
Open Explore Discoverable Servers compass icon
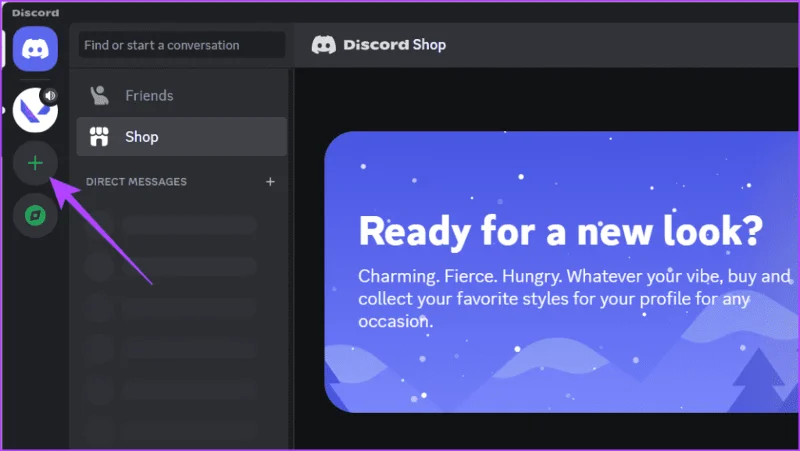35,215
